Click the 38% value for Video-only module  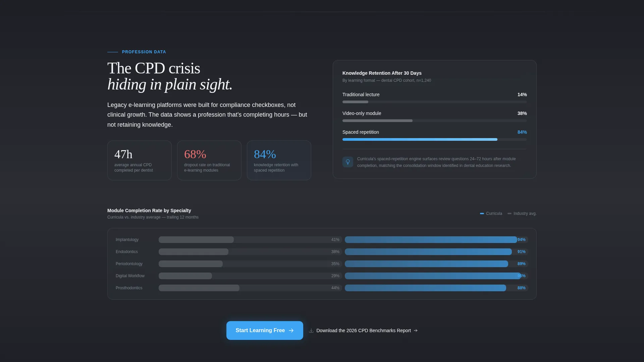pyautogui.click(x=522, y=113)
